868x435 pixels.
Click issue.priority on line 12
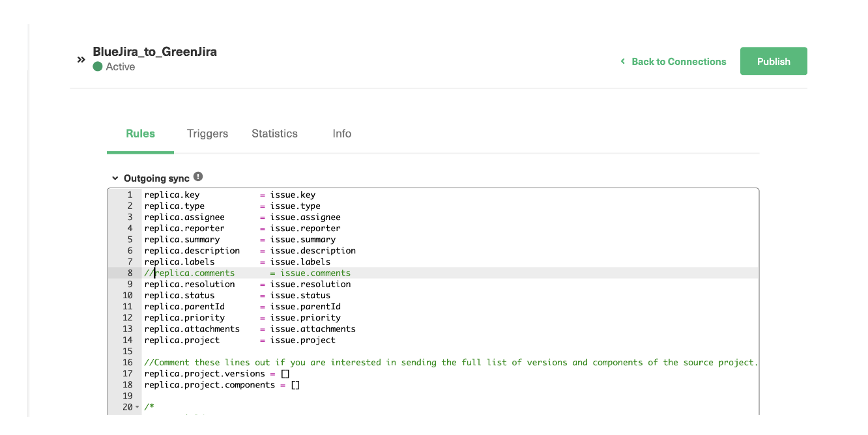pyautogui.click(x=306, y=318)
